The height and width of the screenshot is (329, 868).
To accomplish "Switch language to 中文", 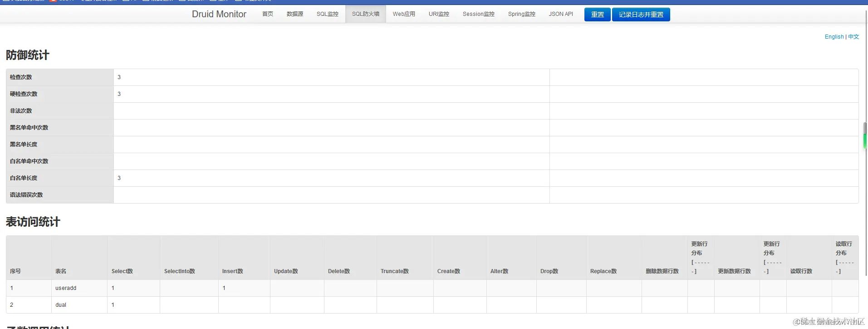I will pyautogui.click(x=853, y=37).
